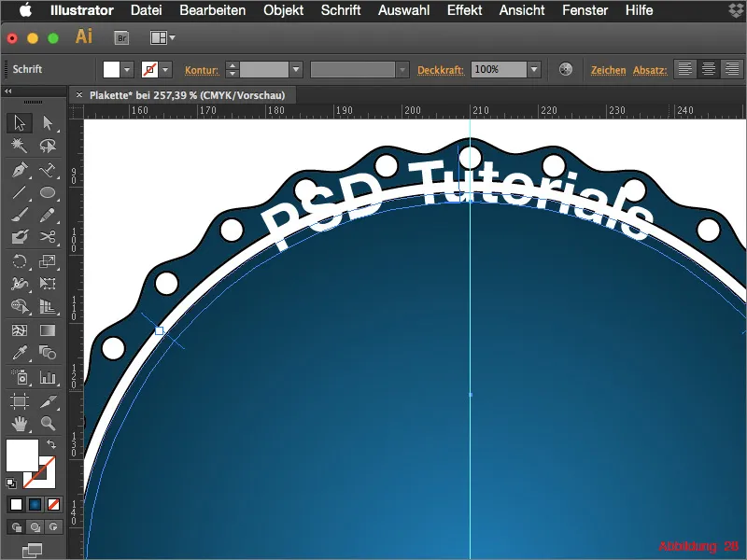Select the Plakette document tab
747x560 pixels.
[183, 95]
